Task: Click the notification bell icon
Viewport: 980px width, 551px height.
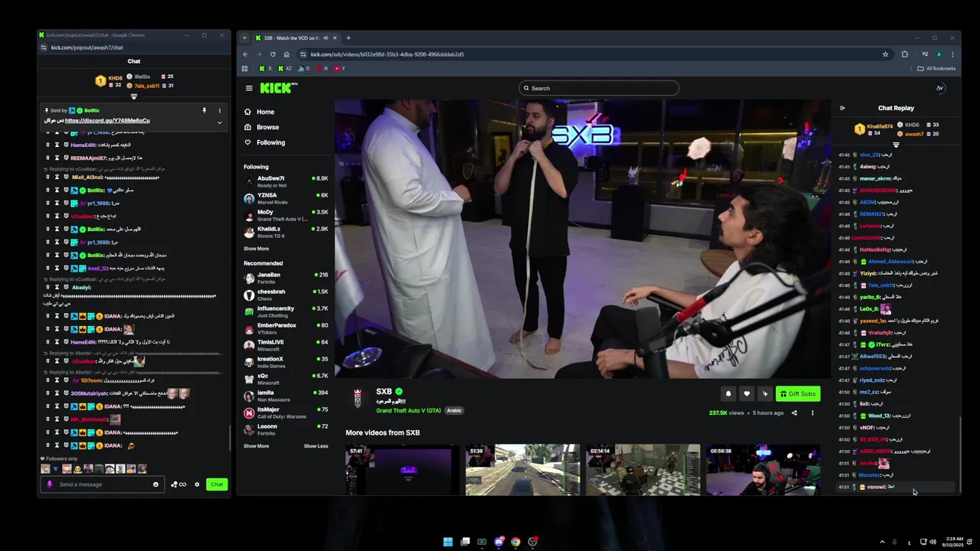Action: pos(728,393)
